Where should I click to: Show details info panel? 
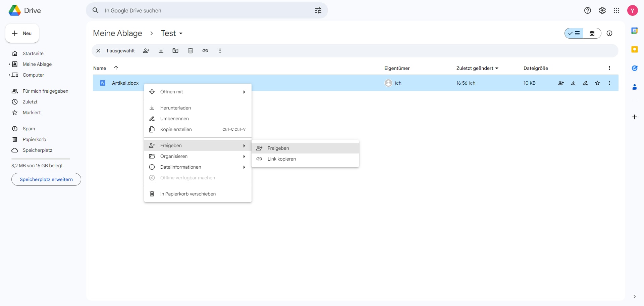point(609,33)
